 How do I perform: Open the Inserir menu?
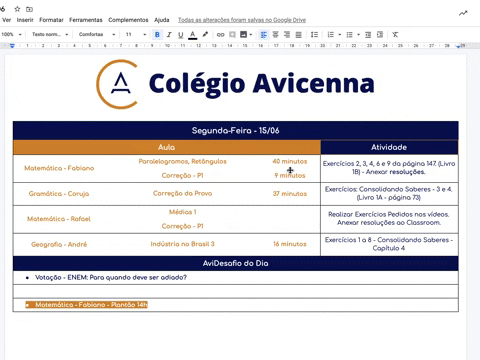click(x=25, y=20)
